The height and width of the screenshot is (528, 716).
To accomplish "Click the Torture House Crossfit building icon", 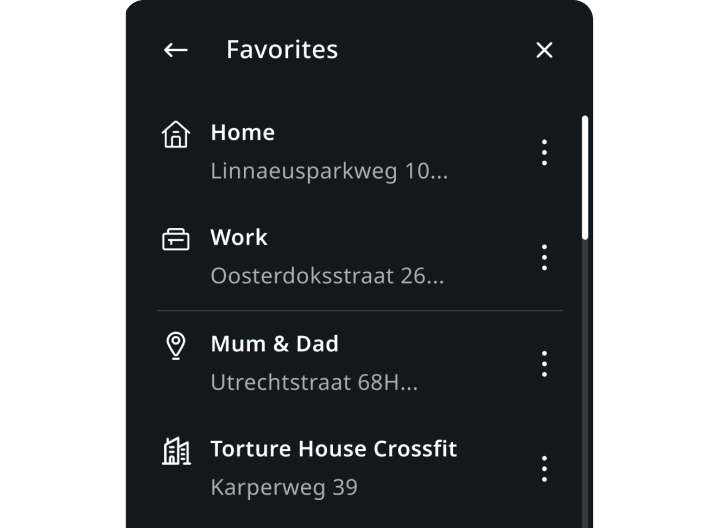I will point(176,452).
